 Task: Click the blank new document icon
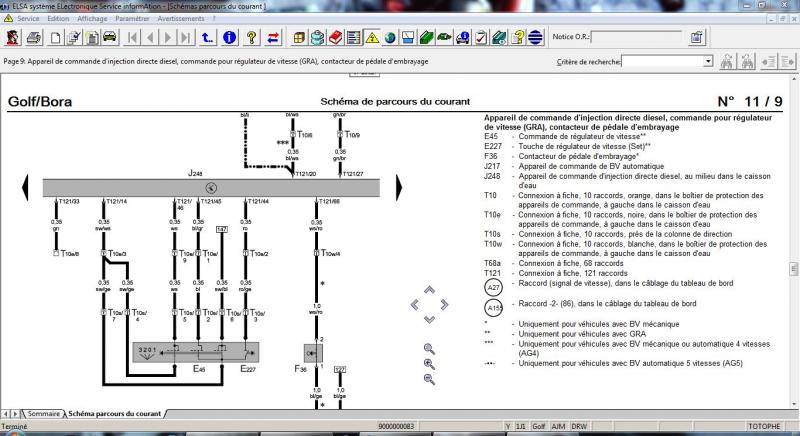click(x=55, y=37)
